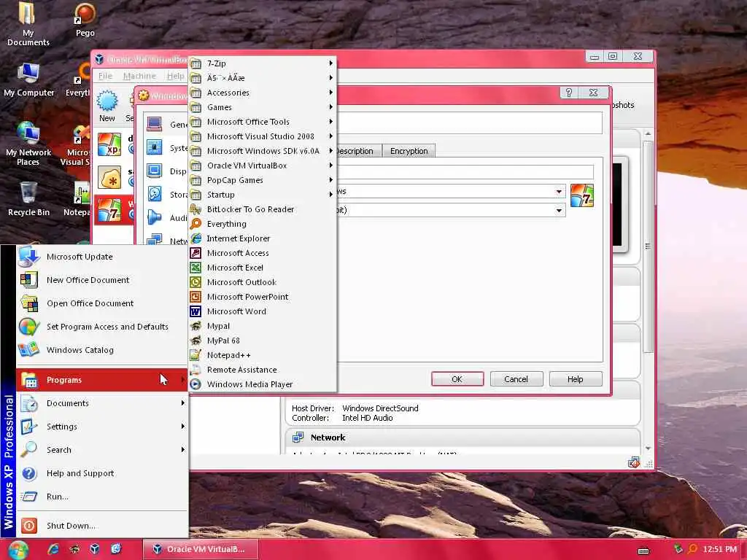The height and width of the screenshot is (560, 747).
Task: Click the settings dialog help question button
Action: (x=569, y=93)
